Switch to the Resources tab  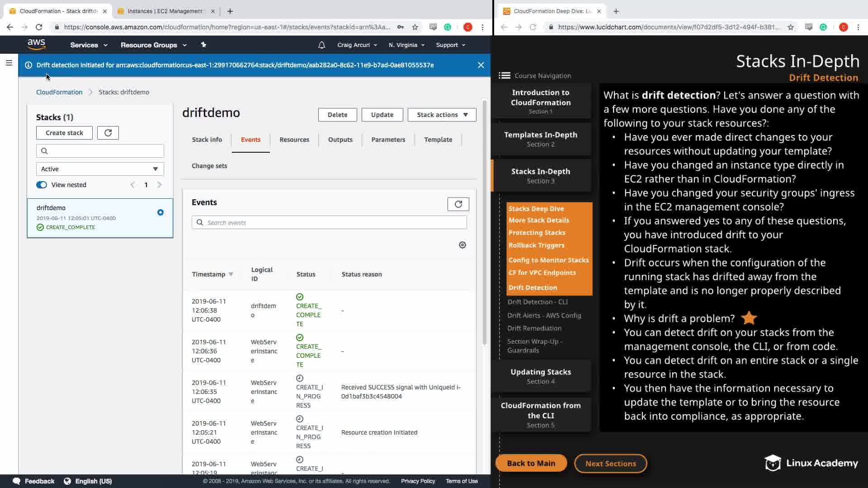click(294, 140)
